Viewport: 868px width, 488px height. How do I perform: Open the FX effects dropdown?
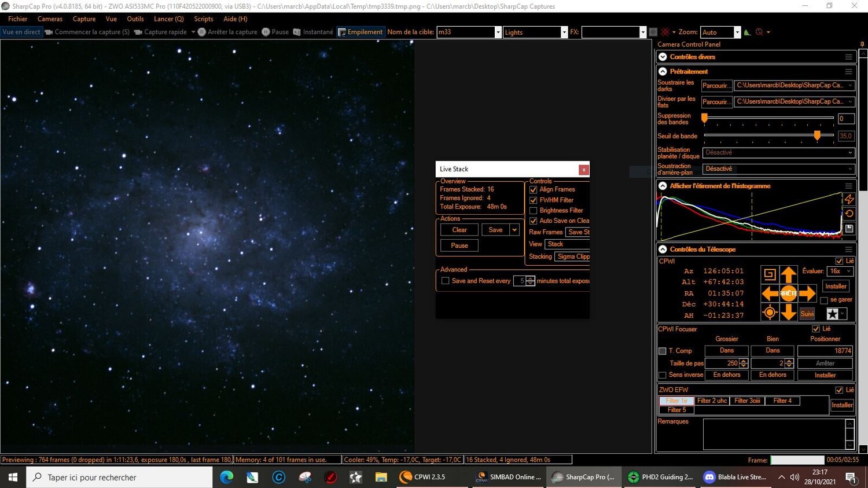642,32
